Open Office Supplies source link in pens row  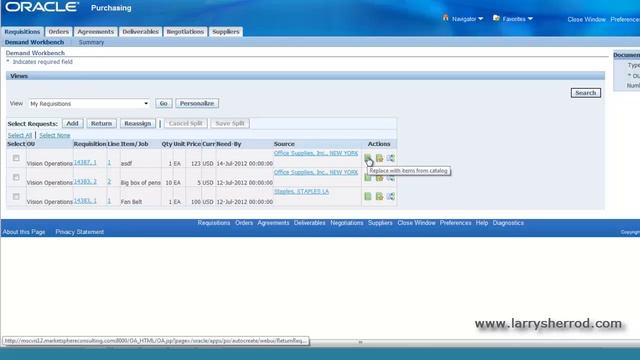316,172
